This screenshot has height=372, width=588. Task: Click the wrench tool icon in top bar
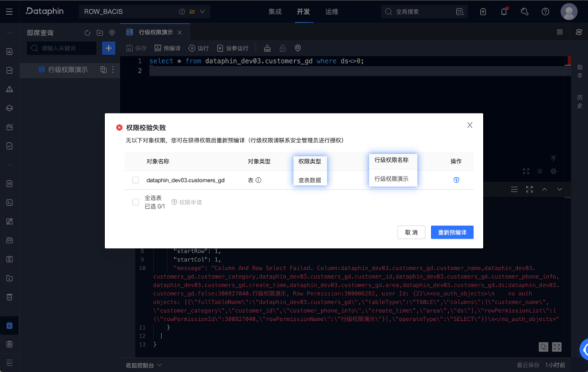[x=524, y=11]
